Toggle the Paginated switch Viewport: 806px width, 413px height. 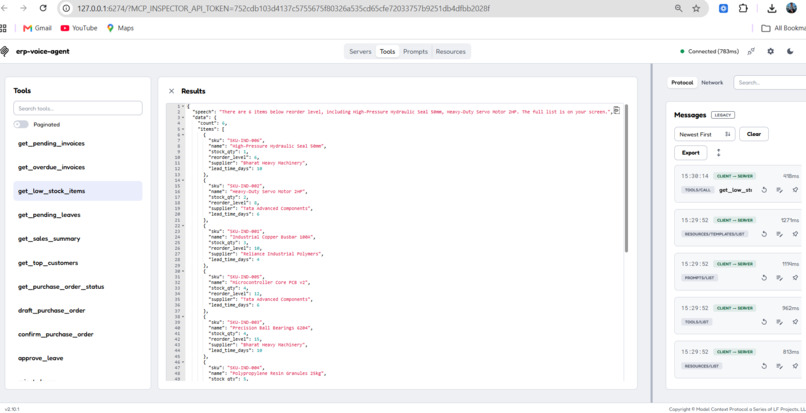point(21,124)
